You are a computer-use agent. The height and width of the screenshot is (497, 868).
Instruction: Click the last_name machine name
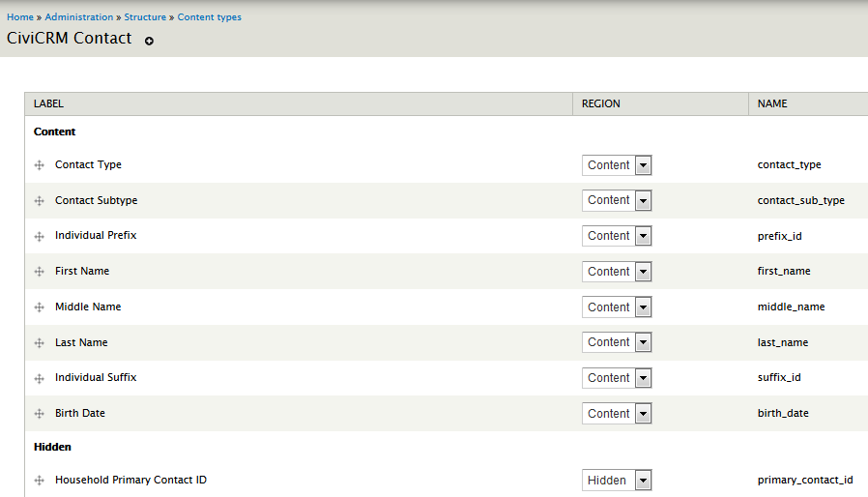coord(783,342)
